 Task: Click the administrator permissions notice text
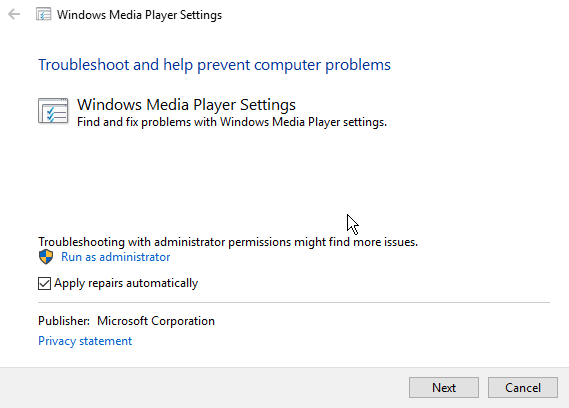tap(228, 242)
